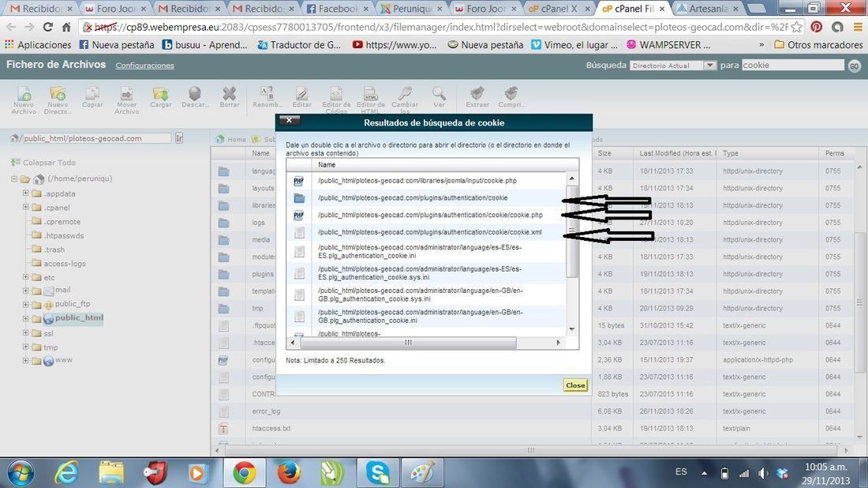Click the results list scroll-down arrow
The width and height of the screenshot is (868, 488).
click(572, 329)
